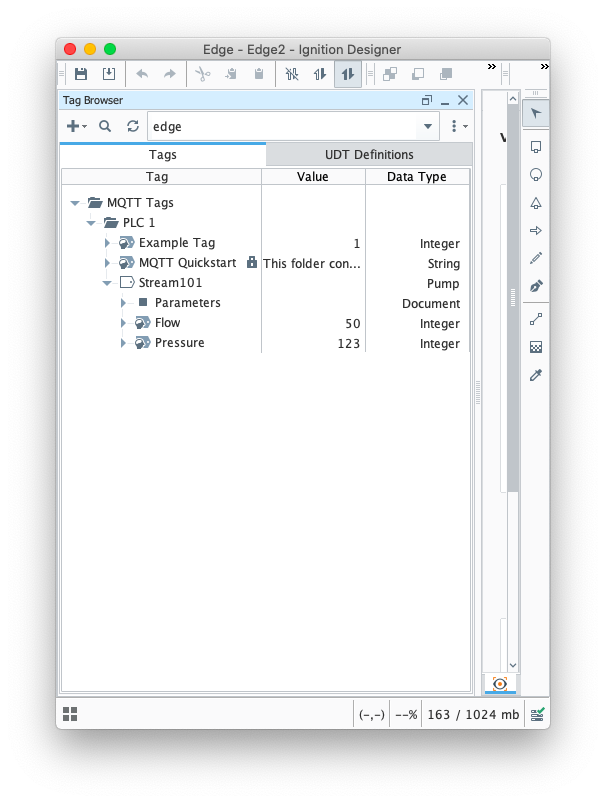Click the Document data type cell
Image resolution: width=606 pixels, height=803 pixels.
[431, 304]
